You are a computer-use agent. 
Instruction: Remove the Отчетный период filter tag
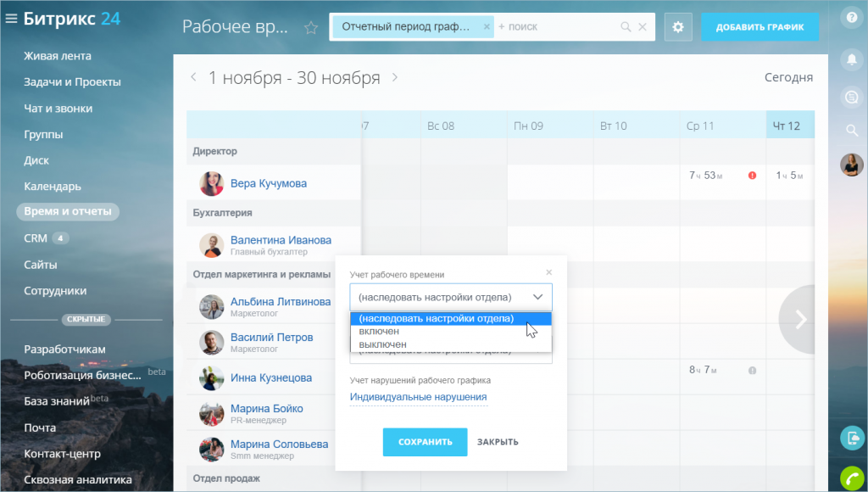(x=487, y=26)
